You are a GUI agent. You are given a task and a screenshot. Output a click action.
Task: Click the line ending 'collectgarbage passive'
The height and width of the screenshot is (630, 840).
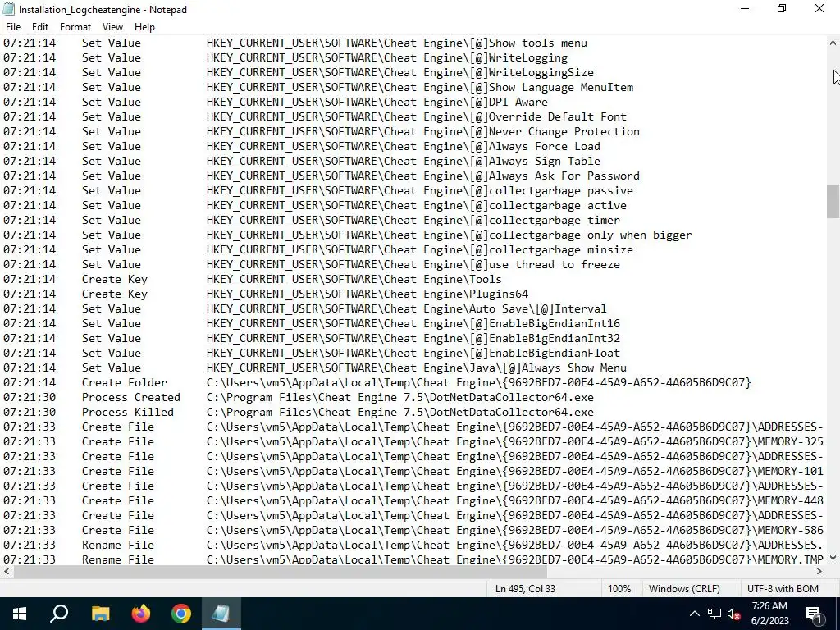[x=318, y=190]
